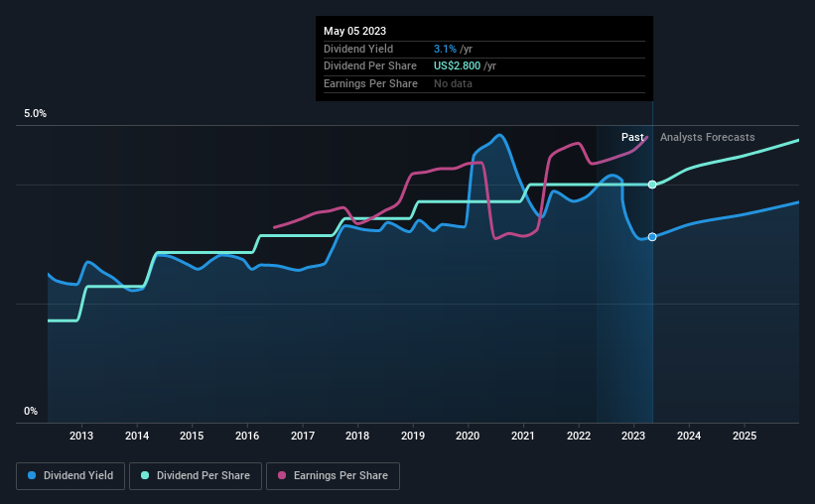Click the 2016 x-axis label

tap(247, 436)
